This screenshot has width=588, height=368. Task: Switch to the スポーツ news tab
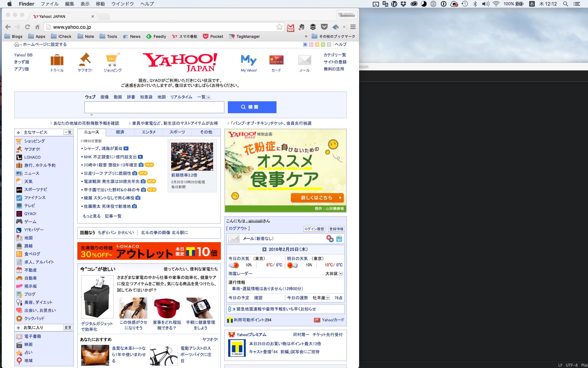coord(177,132)
